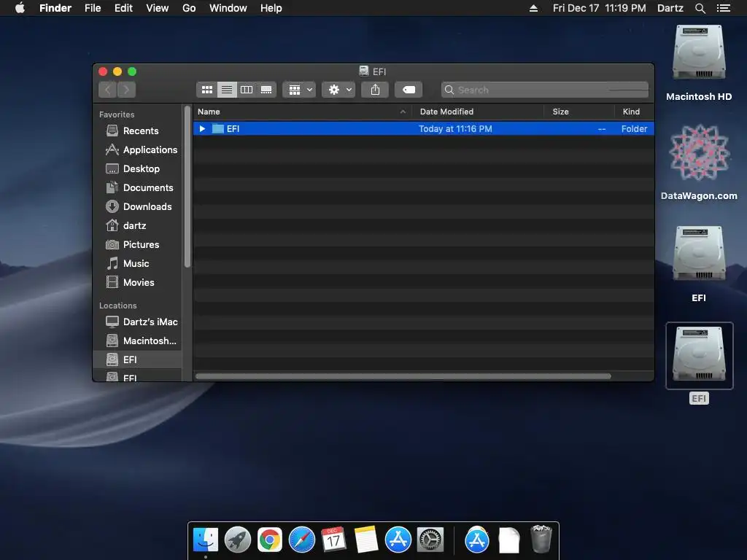Screen dimensions: 747x560
Task: Select the highlighted EFI volume in sidebar
Action: (138, 359)
